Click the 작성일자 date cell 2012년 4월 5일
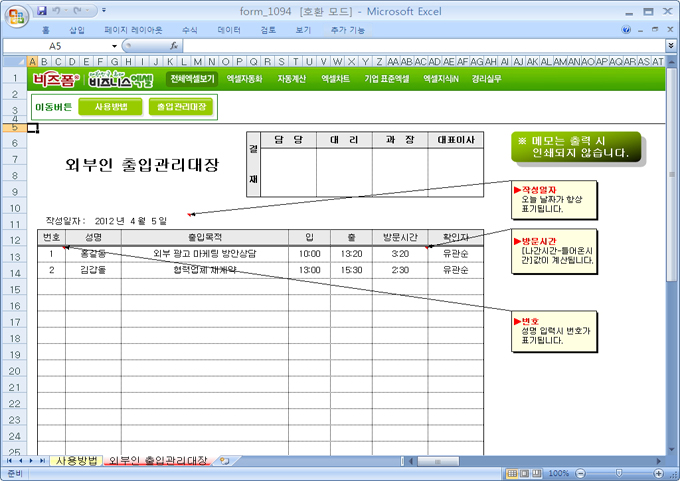 coord(130,221)
